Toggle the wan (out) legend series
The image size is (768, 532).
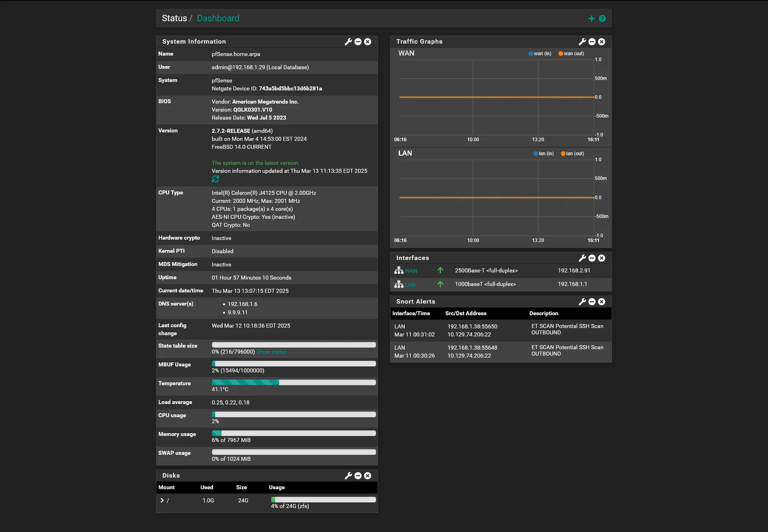tap(571, 54)
